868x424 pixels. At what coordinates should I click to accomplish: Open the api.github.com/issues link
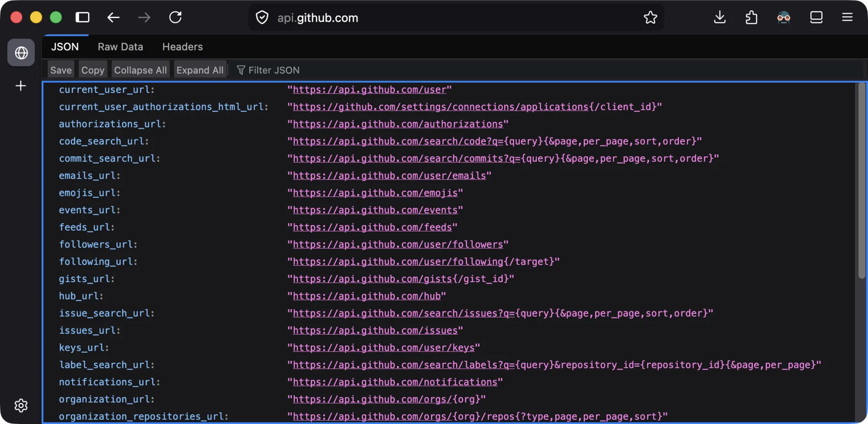tap(375, 330)
